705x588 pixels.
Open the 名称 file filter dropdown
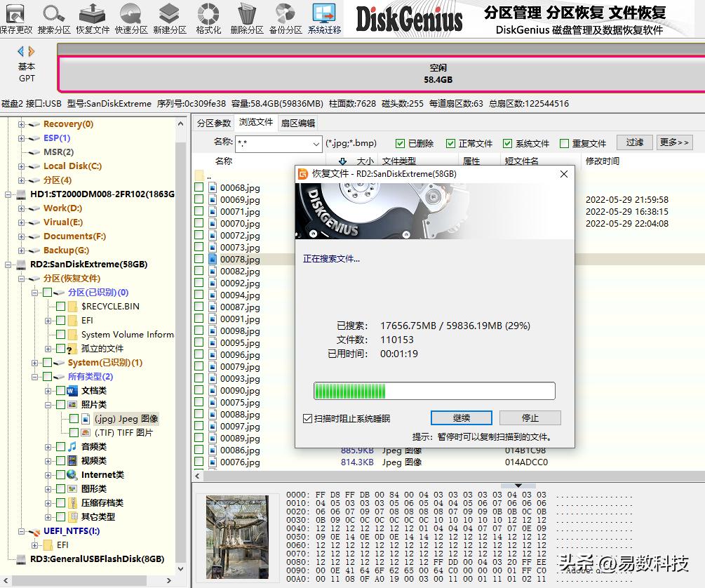315,144
